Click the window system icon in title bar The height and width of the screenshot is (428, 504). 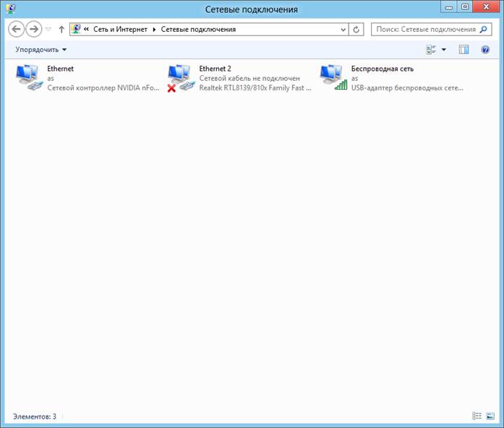coord(10,9)
